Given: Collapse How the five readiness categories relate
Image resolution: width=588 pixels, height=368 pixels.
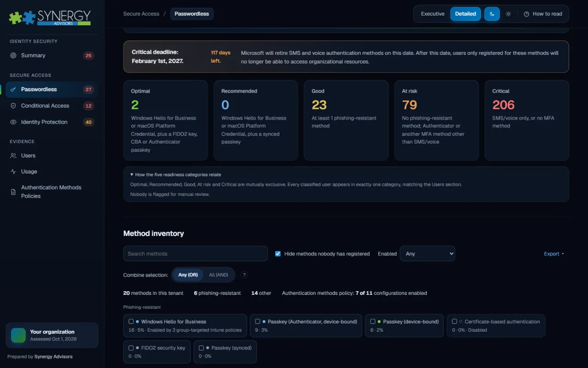Looking at the screenshot, I should (175, 175).
